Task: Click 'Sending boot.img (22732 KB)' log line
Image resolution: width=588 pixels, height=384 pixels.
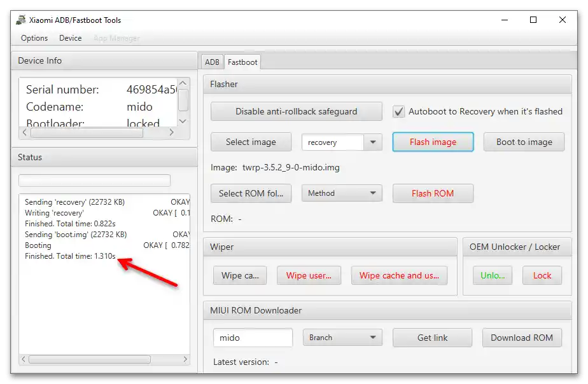Action: coord(107,235)
